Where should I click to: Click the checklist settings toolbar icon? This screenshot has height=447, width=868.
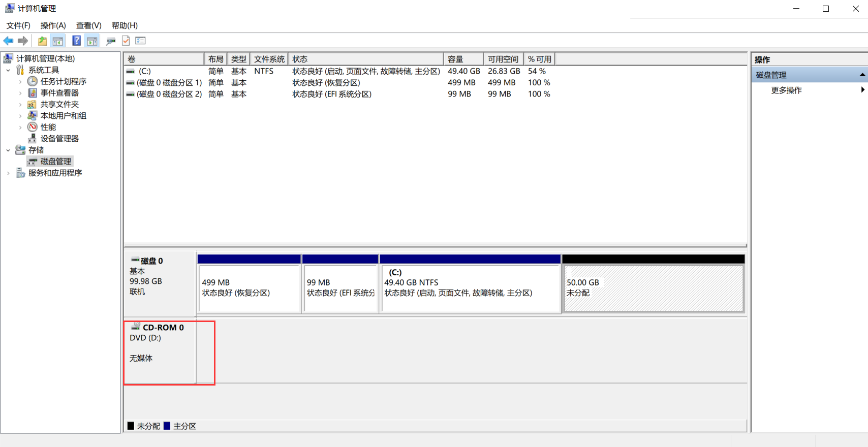(x=141, y=41)
